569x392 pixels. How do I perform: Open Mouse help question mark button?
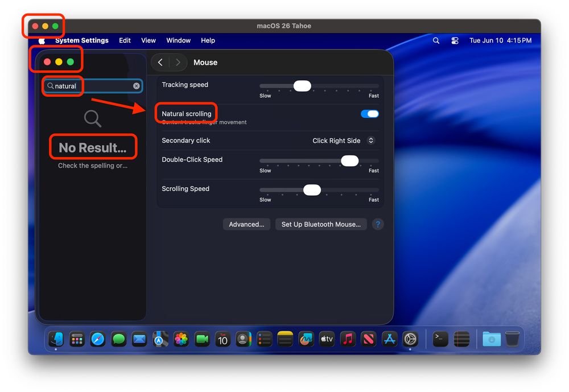pos(378,224)
